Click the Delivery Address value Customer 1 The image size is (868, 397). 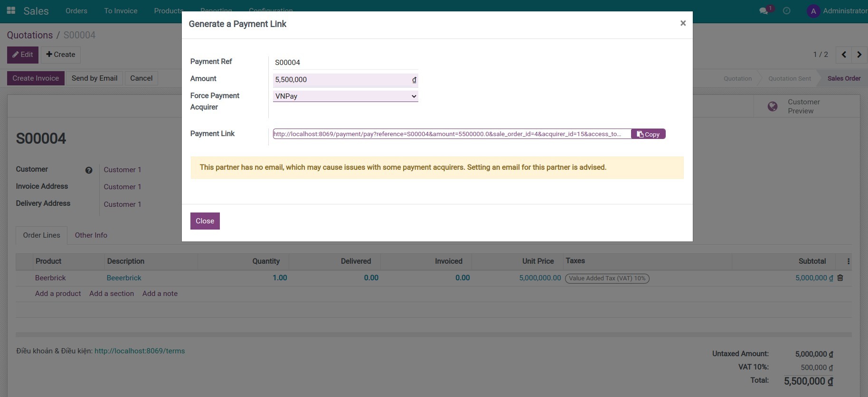coord(123,204)
